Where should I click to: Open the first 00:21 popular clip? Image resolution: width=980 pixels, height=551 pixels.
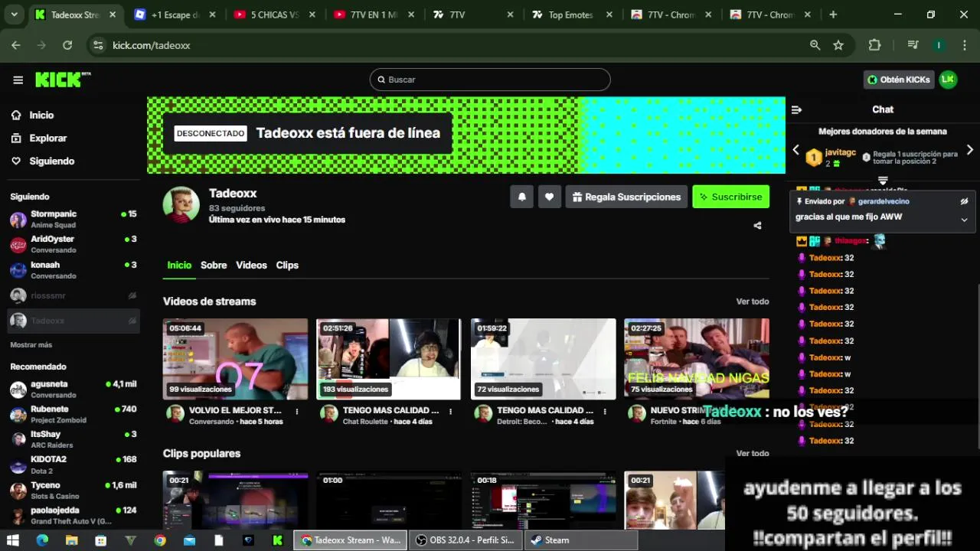point(235,500)
